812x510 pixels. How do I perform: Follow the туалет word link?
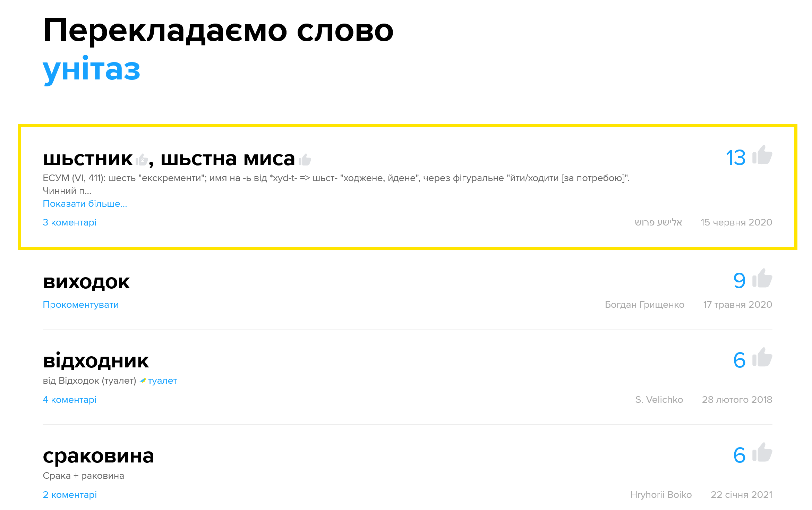click(162, 381)
